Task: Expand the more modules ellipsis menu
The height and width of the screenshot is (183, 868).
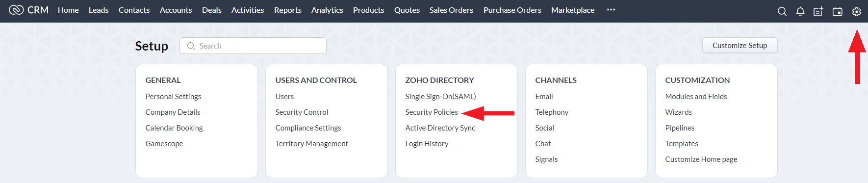Action: (611, 10)
